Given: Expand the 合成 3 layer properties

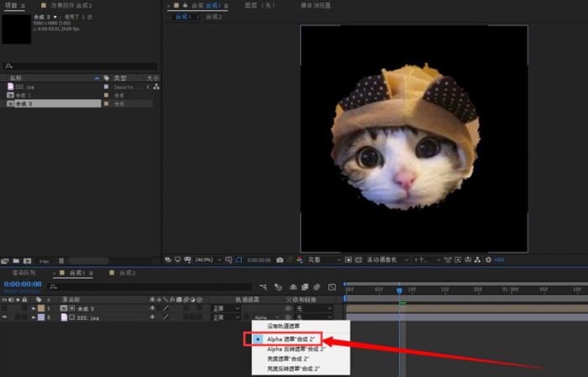Looking at the screenshot, I should [34, 309].
